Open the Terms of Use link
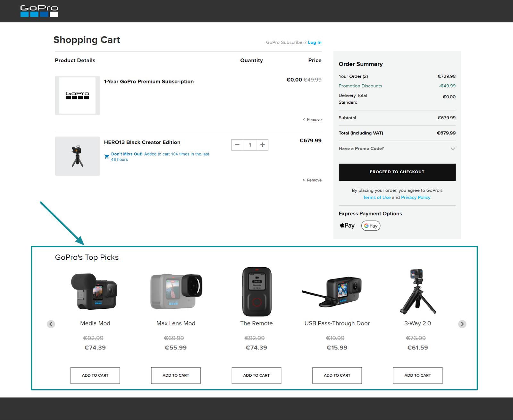This screenshot has width=513, height=420. click(x=377, y=197)
